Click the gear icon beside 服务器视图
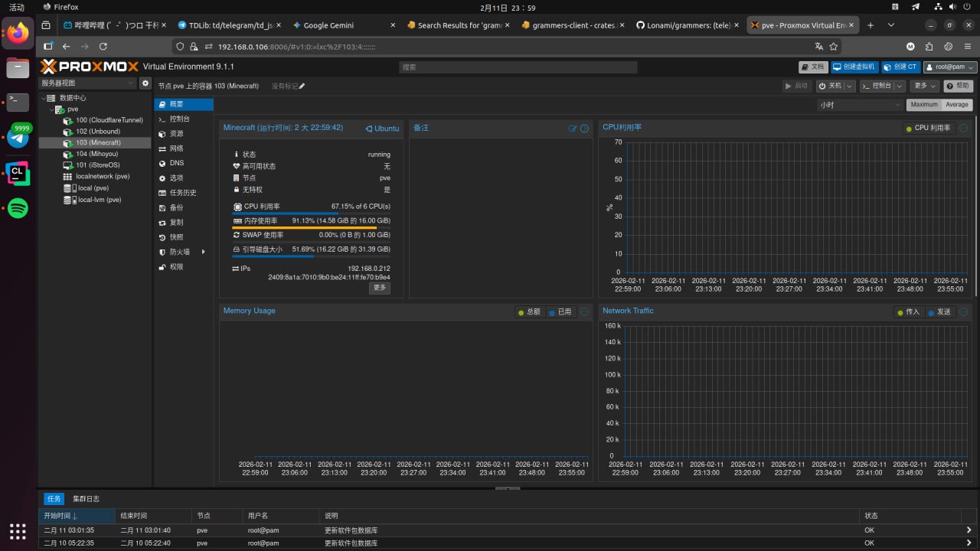This screenshot has height=551, width=980. (145, 83)
